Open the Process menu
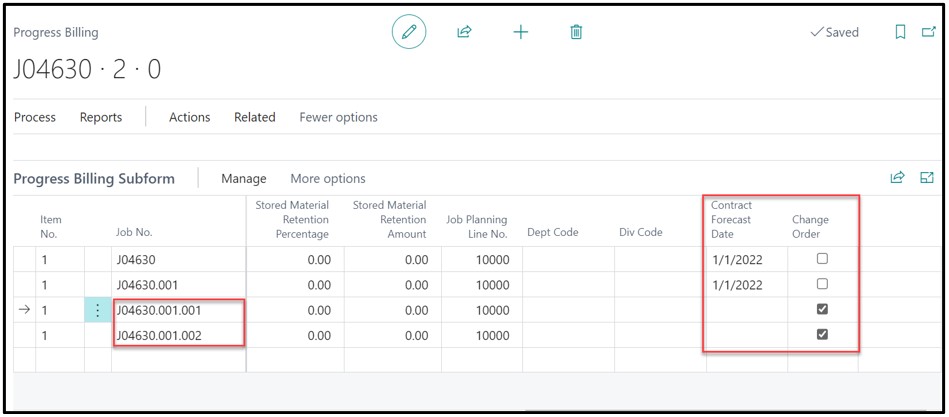 click(35, 117)
